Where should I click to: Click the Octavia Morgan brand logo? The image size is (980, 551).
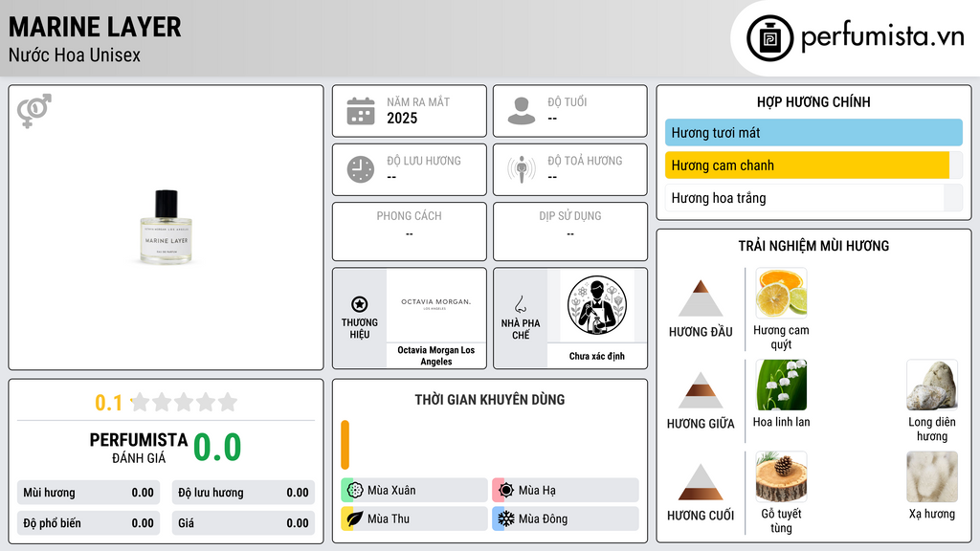(436, 304)
